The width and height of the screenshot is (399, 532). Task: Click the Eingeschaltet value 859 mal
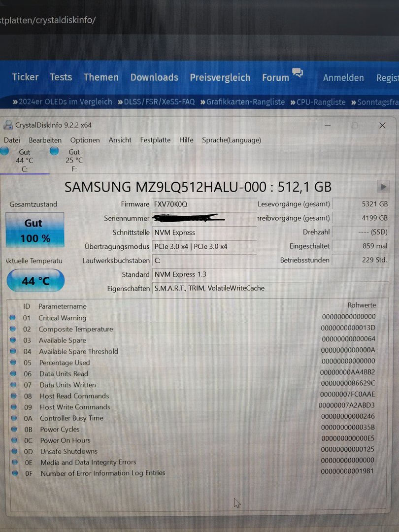tap(361, 246)
